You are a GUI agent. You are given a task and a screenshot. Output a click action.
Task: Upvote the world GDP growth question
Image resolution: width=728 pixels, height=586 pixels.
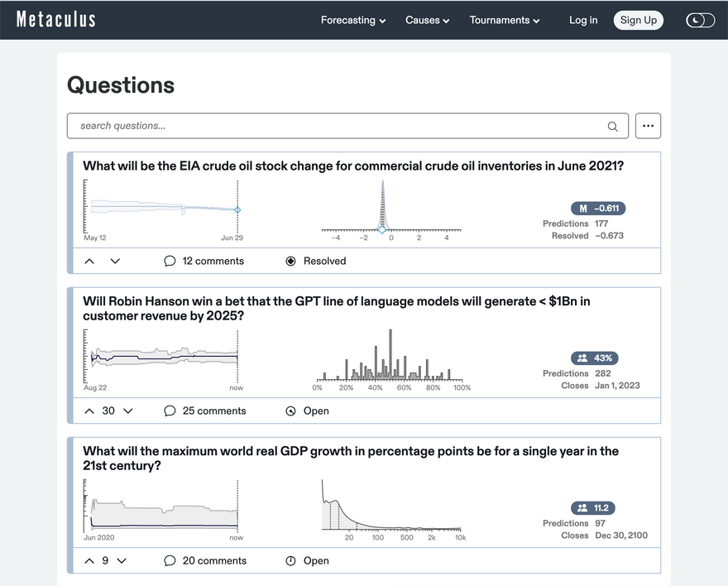point(89,560)
